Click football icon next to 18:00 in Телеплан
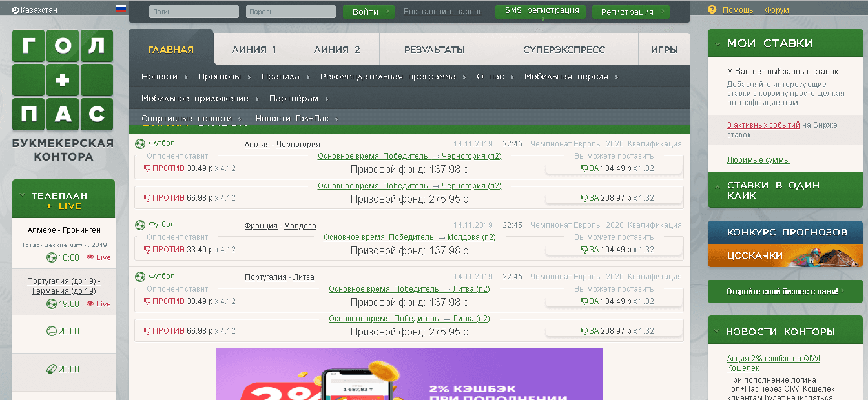Image resolution: width=868 pixels, height=400 pixels. coord(52,257)
